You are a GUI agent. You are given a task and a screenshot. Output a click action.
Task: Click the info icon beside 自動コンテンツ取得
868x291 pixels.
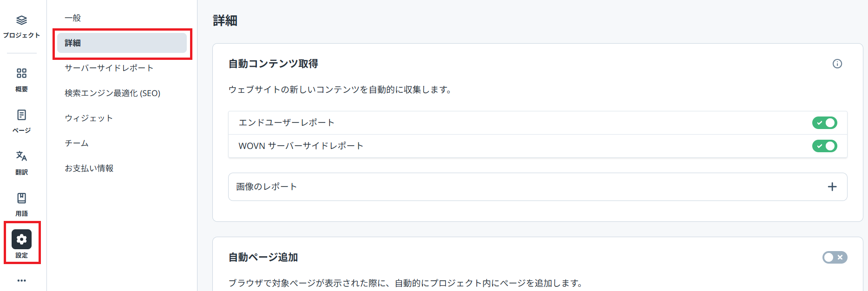click(837, 64)
